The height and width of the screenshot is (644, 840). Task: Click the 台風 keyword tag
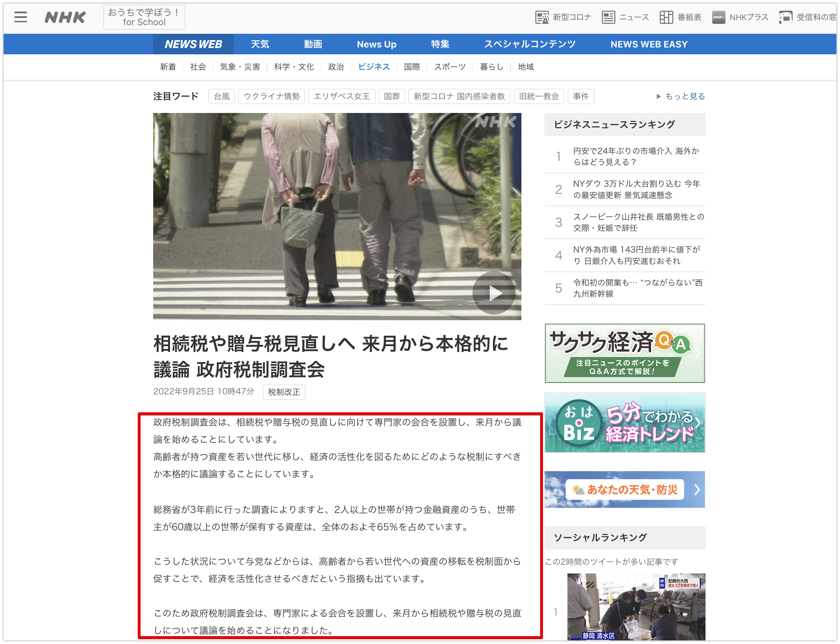pyautogui.click(x=222, y=96)
